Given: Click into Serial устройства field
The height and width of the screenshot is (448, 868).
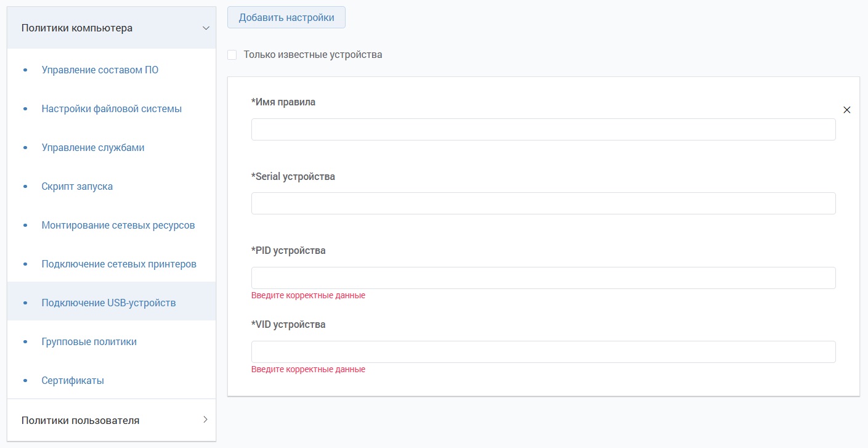Looking at the screenshot, I should pos(543,203).
